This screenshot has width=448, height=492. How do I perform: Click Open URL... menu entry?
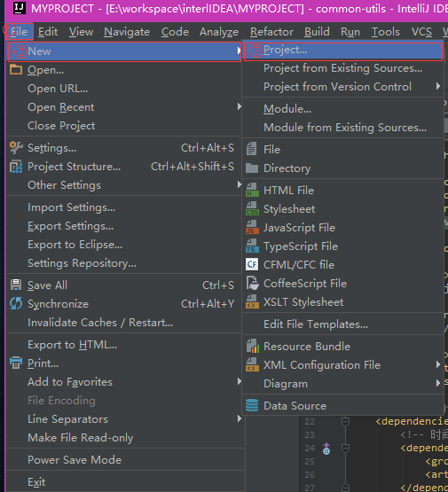click(x=123, y=88)
